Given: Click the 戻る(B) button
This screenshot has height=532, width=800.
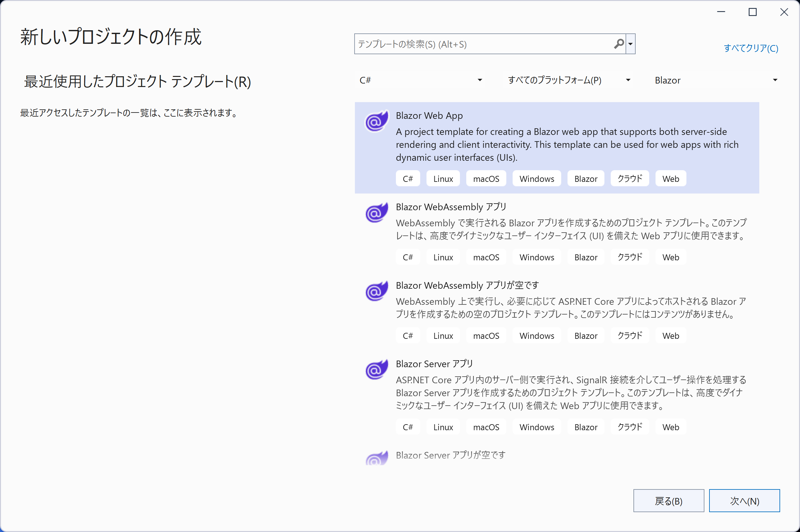Looking at the screenshot, I should 668,500.
